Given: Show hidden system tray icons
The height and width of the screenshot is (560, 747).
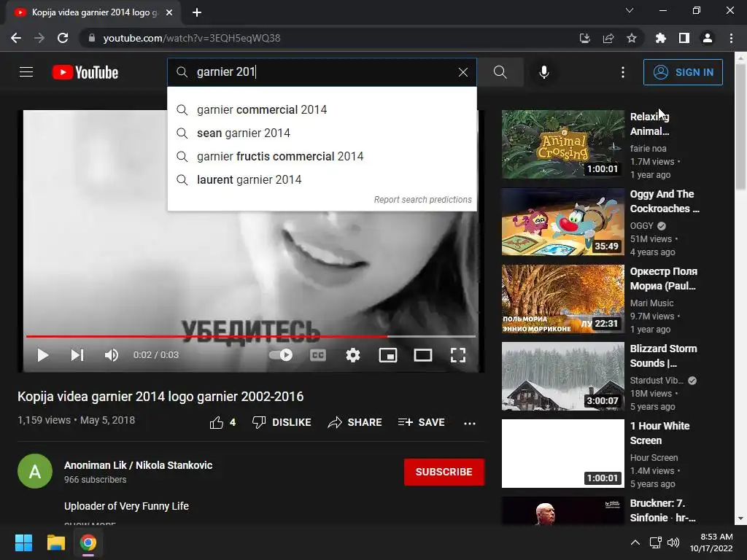Looking at the screenshot, I should [635, 542].
